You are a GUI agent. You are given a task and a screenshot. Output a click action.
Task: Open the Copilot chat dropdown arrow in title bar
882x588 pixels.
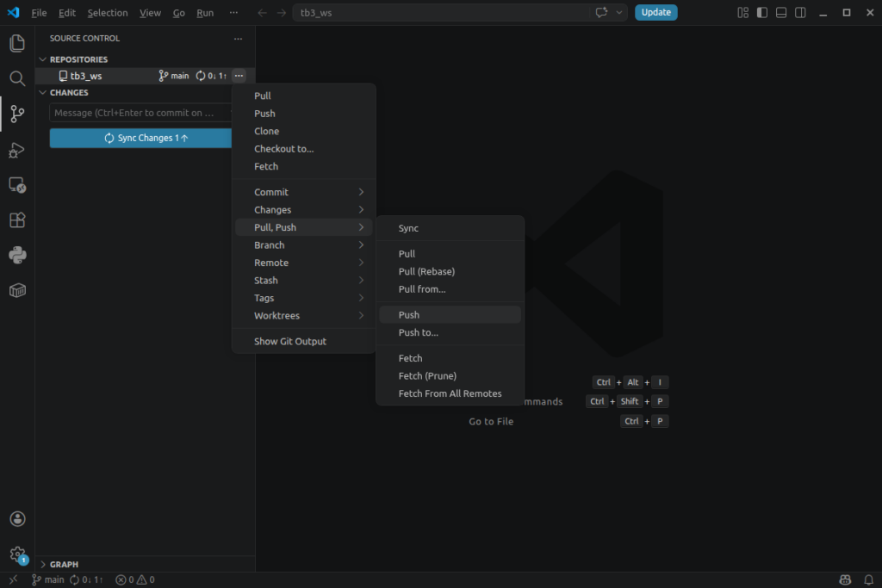point(619,12)
